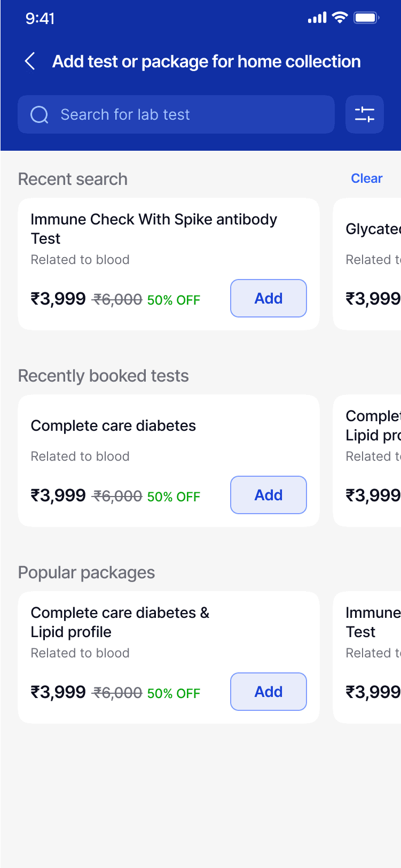Tap the search magnifier icon
401x868 pixels.
click(40, 114)
